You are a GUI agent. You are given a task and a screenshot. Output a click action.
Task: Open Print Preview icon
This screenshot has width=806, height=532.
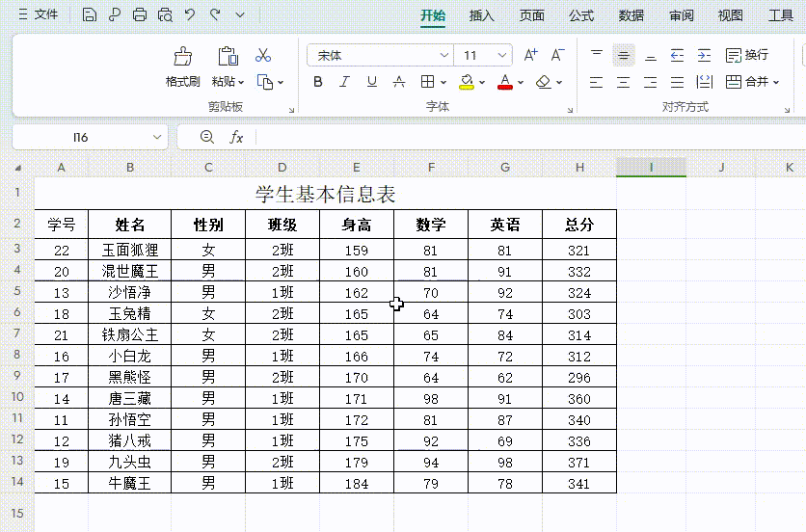pyautogui.click(x=165, y=14)
